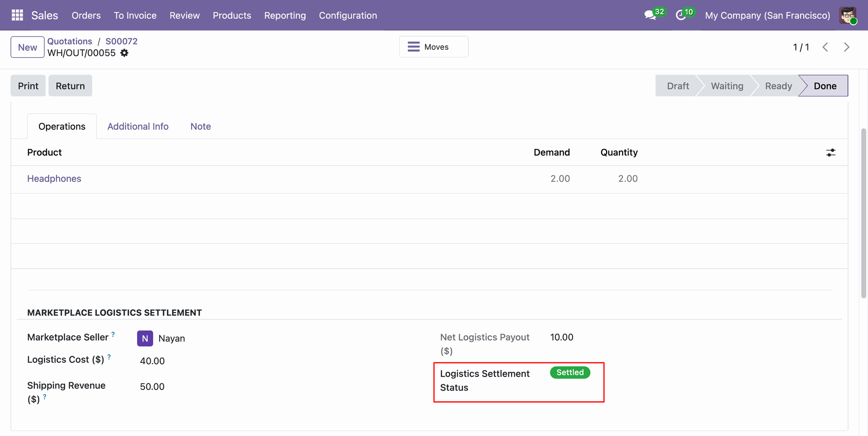Click the New button
The width and height of the screenshot is (868, 436).
[x=28, y=47]
